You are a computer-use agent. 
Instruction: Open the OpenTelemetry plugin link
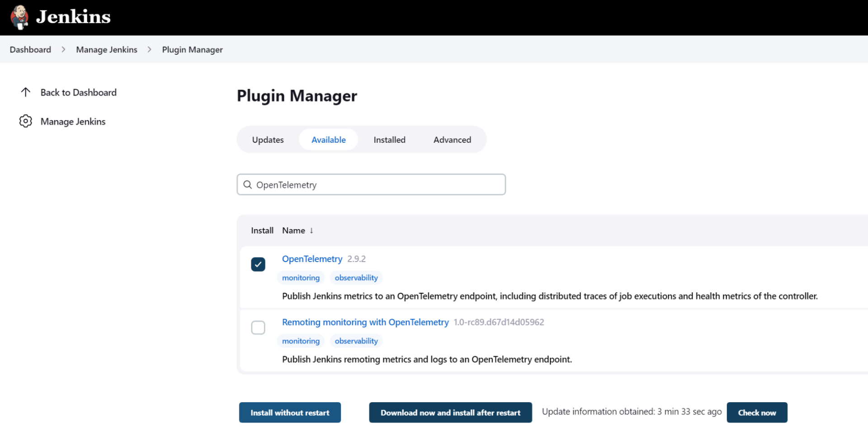312,258
